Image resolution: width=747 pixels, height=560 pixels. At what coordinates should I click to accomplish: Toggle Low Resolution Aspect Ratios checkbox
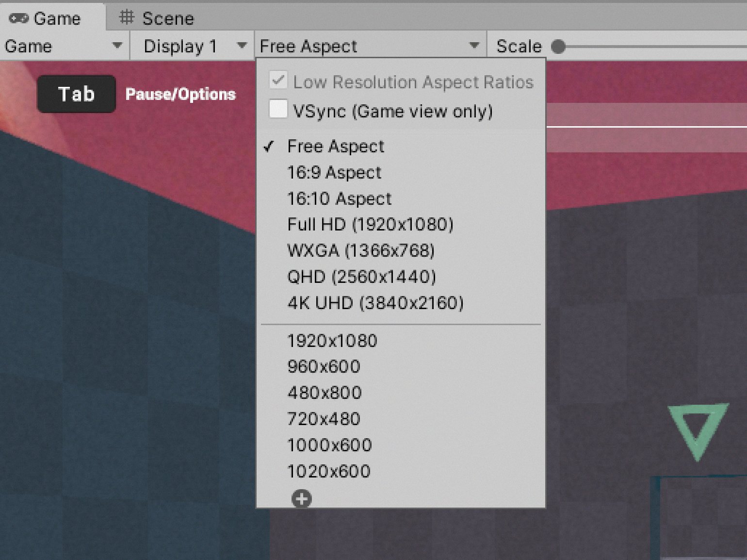tap(278, 81)
